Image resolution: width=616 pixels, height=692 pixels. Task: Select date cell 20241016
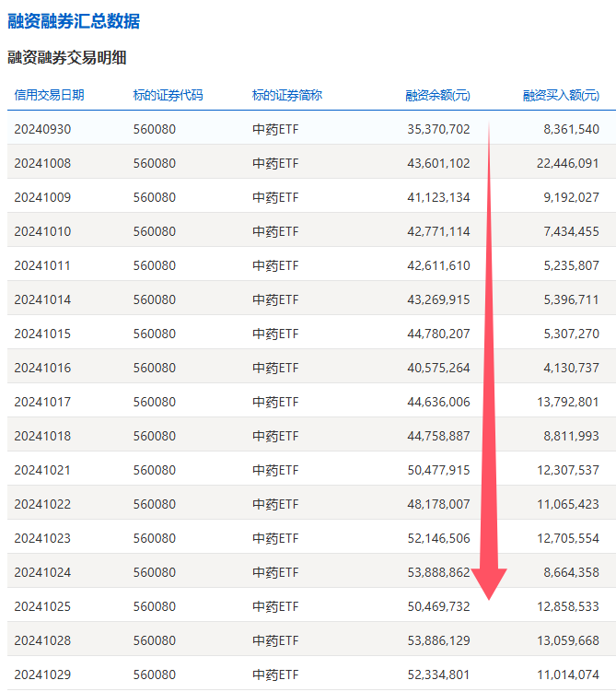[x=42, y=368]
